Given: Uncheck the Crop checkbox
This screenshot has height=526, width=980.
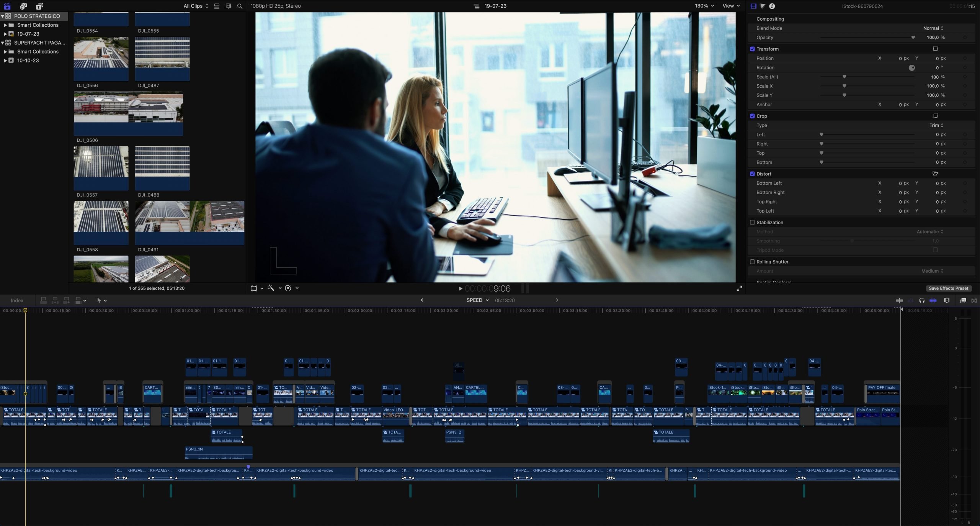Looking at the screenshot, I should [x=752, y=116].
